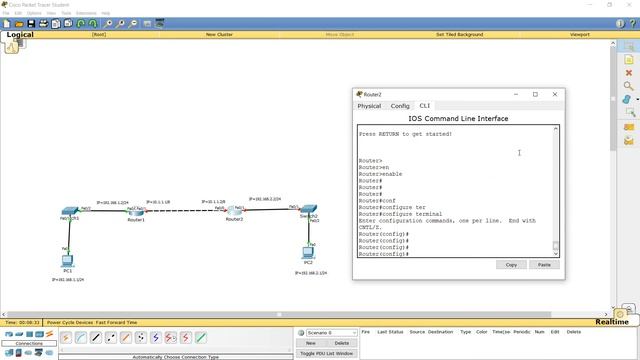The width and height of the screenshot is (640, 360).
Task: Click the Copy button in Router2 CLI
Action: (x=511, y=265)
